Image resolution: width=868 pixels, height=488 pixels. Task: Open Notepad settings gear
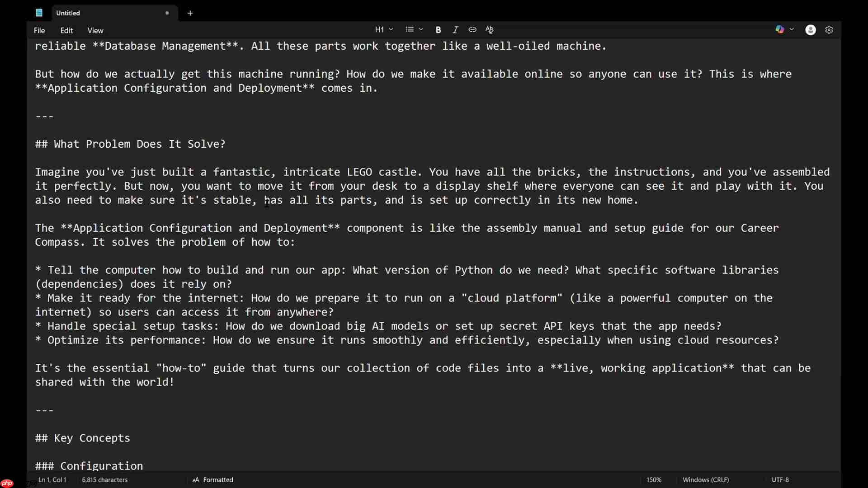[829, 30]
